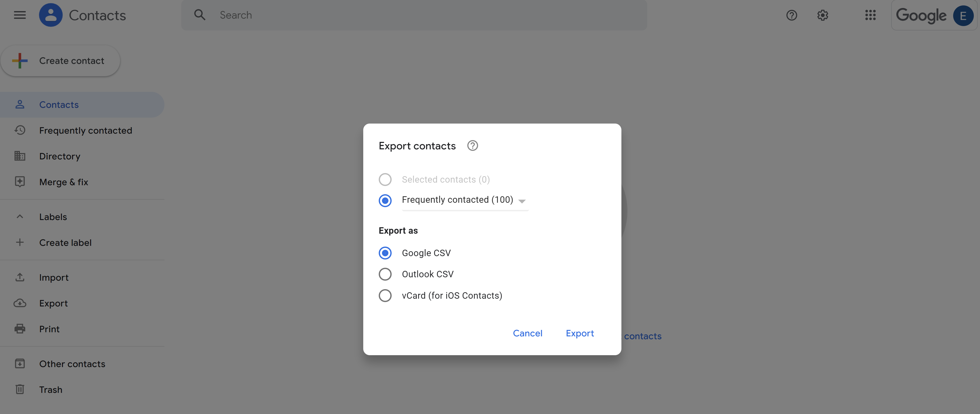Confirm with the Export dialog button
The image size is (980, 414).
point(579,334)
